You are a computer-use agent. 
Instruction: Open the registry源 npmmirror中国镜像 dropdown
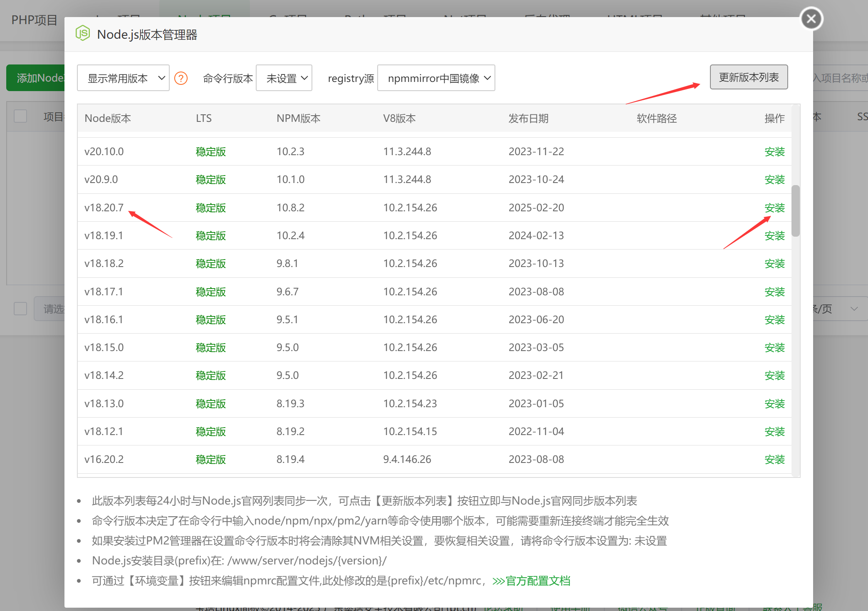coord(436,78)
